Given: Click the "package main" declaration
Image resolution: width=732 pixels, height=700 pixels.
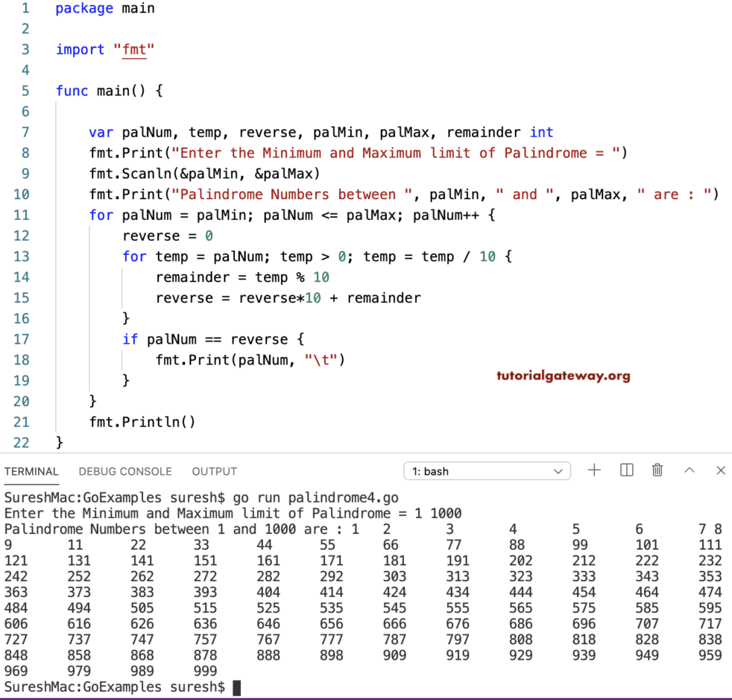Looking at the screenshot, I should (x=104, y=8).
